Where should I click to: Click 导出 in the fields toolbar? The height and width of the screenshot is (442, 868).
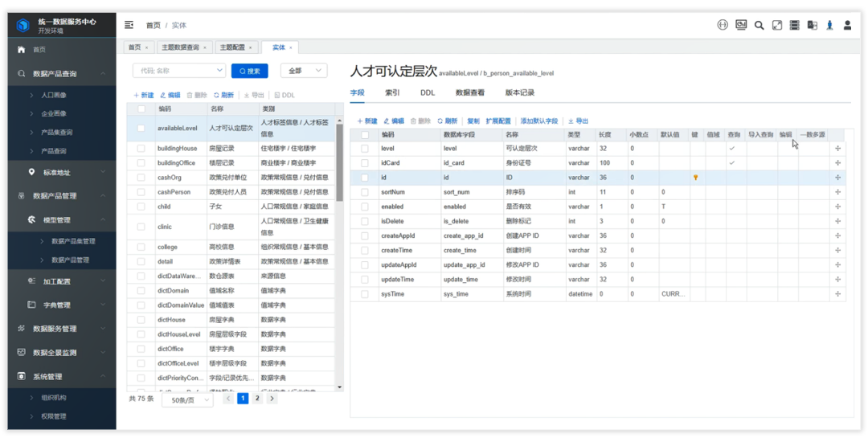point(578,121)
